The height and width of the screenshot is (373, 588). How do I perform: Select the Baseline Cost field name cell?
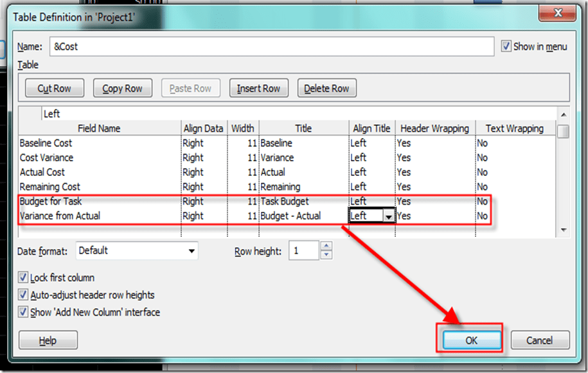pos(46,143)
